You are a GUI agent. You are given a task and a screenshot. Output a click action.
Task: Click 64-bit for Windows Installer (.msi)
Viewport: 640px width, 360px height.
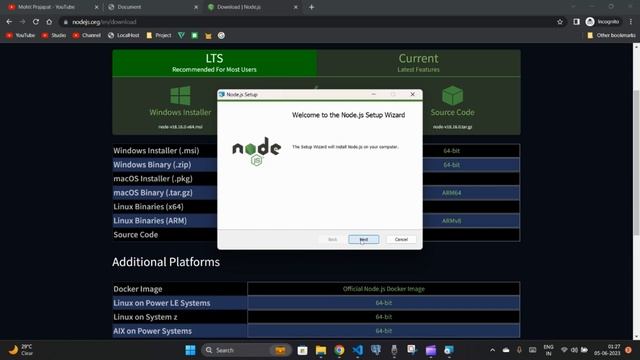click(451, 151)
